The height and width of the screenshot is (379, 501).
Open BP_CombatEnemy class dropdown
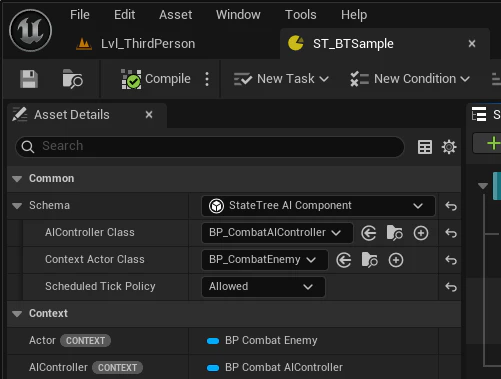(265, 260)
